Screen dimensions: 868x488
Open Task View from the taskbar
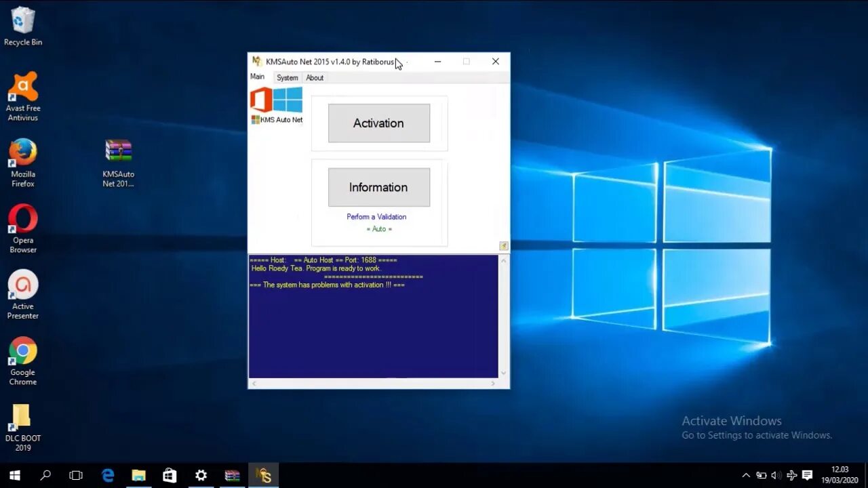pos(76,476)
